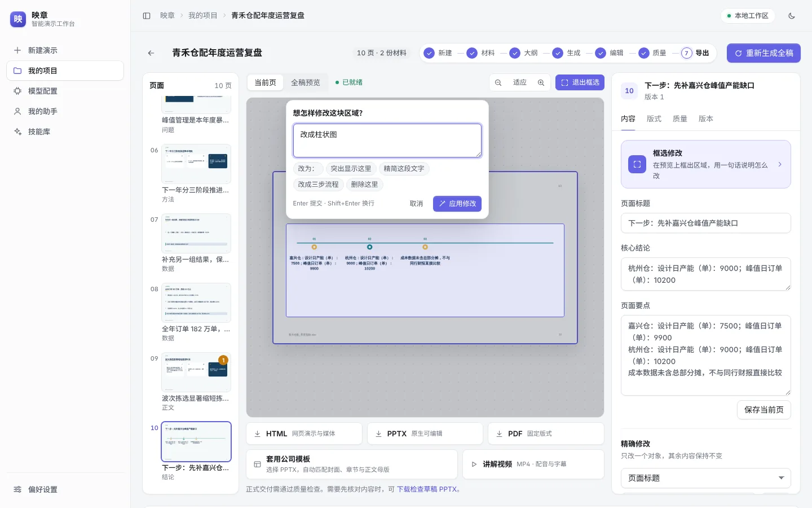The height and width of the screenshot is (508, 812).
Task: Open the 框选修改 card chevron
Action: pos(780,164)
